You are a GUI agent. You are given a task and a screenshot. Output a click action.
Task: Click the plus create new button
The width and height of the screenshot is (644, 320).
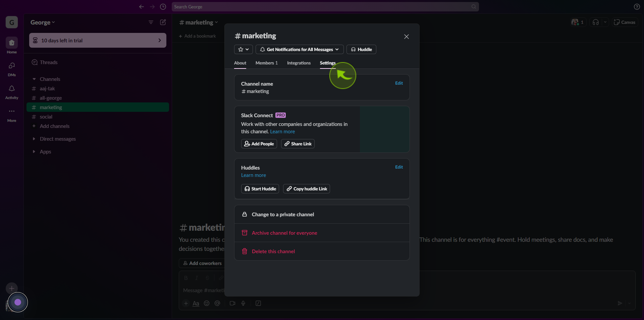coord(12,288)
